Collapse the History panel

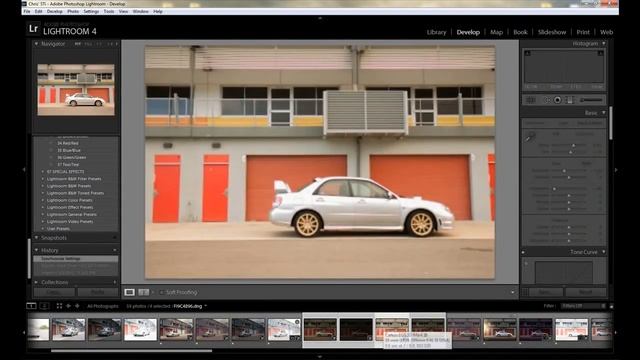36,250
